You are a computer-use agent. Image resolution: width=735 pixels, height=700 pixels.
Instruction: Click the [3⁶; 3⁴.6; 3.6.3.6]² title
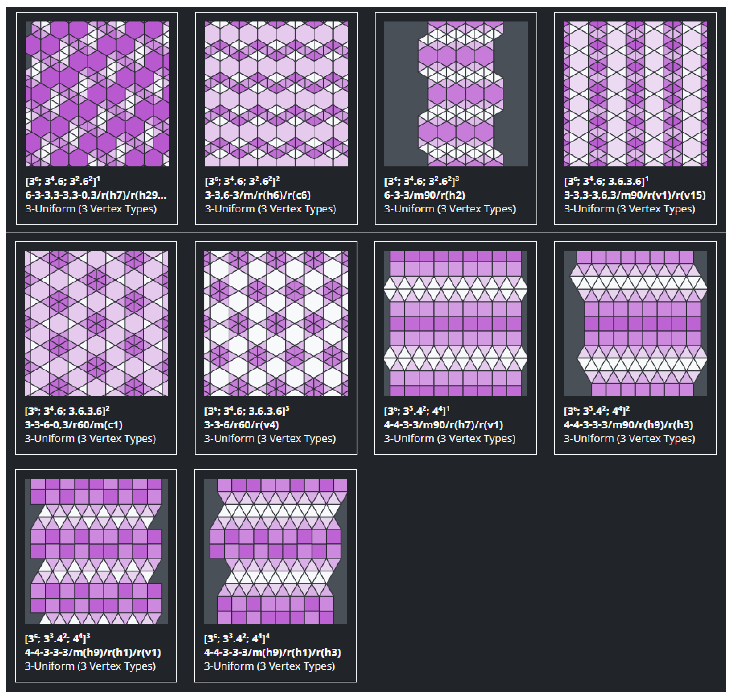[x=67, y=411]
